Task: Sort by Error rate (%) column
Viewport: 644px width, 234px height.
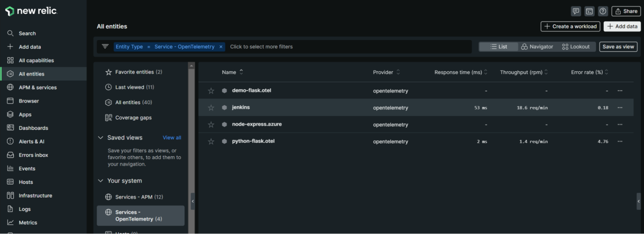Action: 590,72
